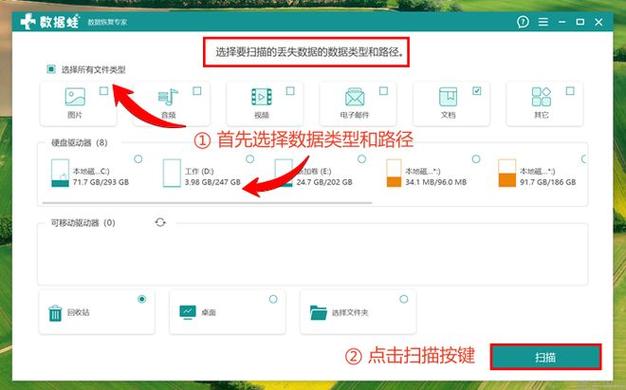This screenshot has width=626, height=390.
Task: Click the recycle bin icon
Action: 55,313
